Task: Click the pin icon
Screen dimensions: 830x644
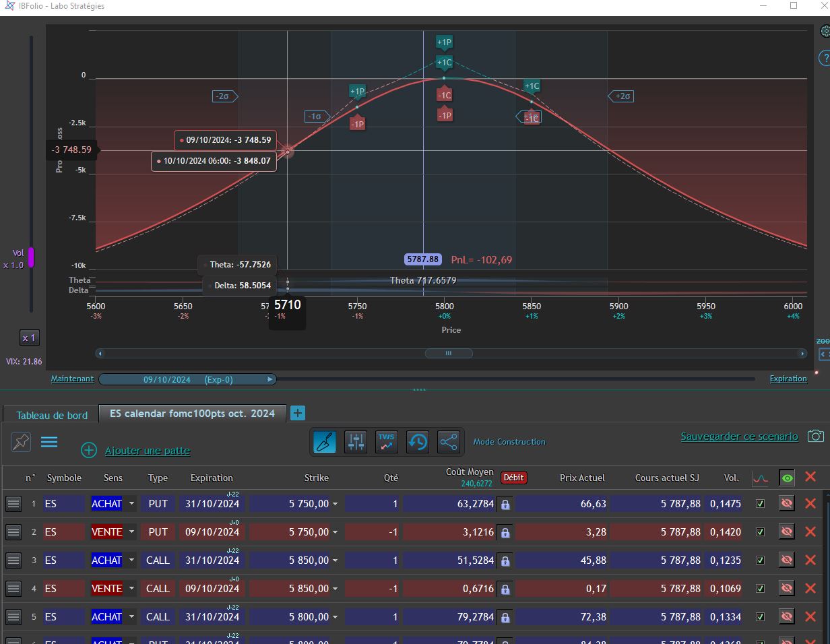Action: point(21,442)
